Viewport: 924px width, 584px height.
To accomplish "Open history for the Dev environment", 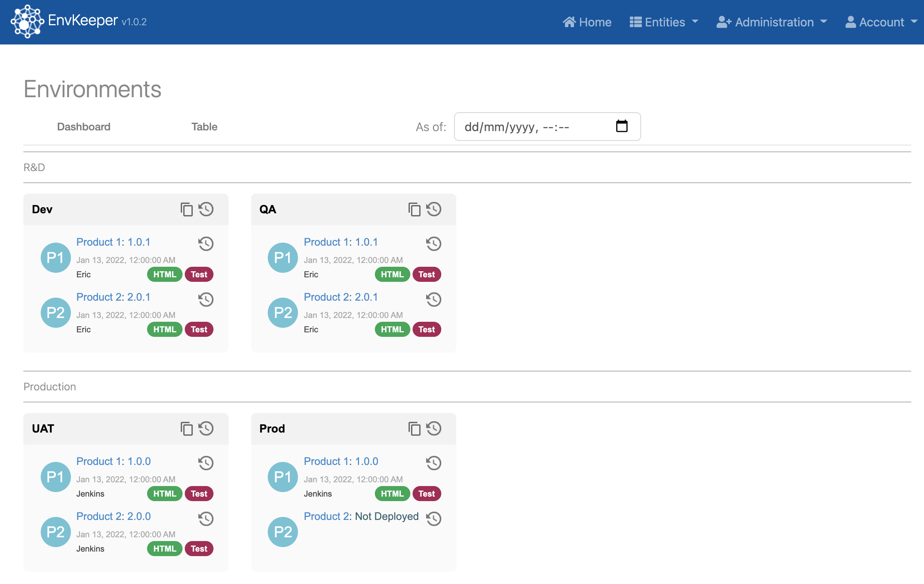I will [x=206, y=209].
